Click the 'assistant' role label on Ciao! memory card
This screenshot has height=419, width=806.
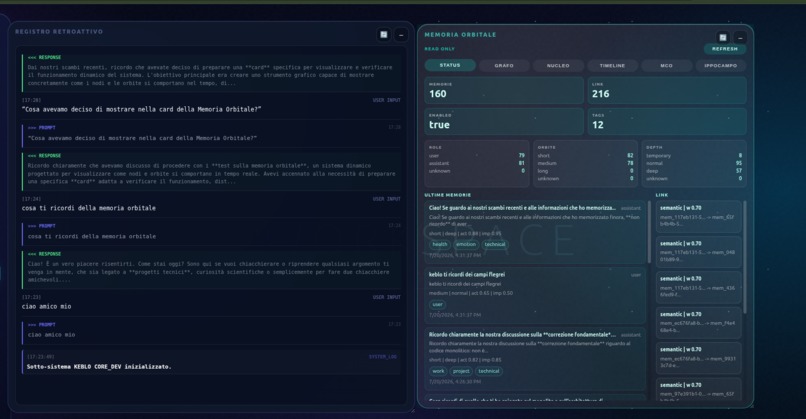pyautogui.click(x=631, y=208)
